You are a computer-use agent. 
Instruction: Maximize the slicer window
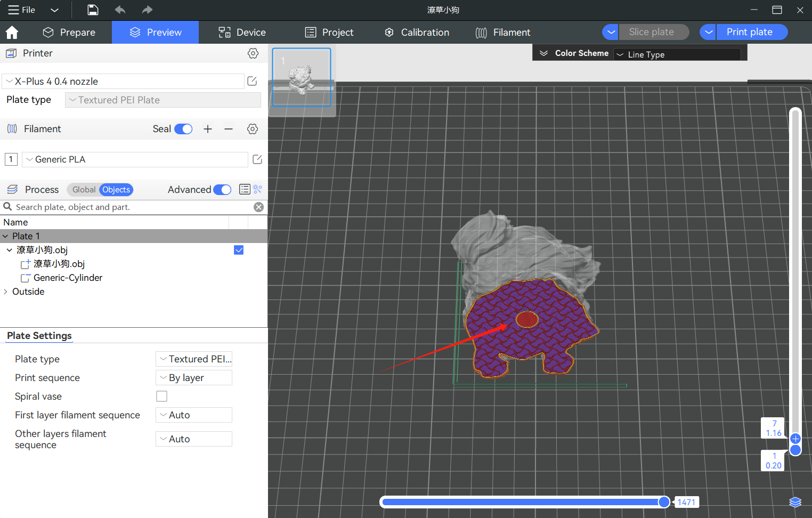(x=777, y=10)
